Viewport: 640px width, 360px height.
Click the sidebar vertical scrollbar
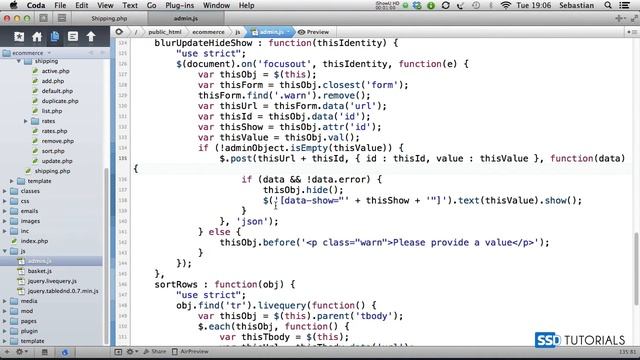click(107, 255)
